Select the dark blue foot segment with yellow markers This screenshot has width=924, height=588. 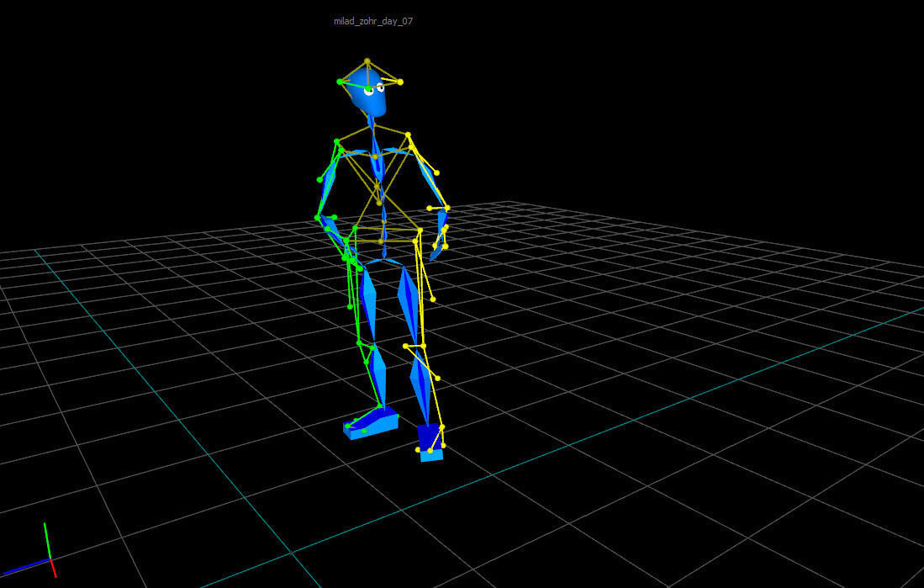coord(430,442)
